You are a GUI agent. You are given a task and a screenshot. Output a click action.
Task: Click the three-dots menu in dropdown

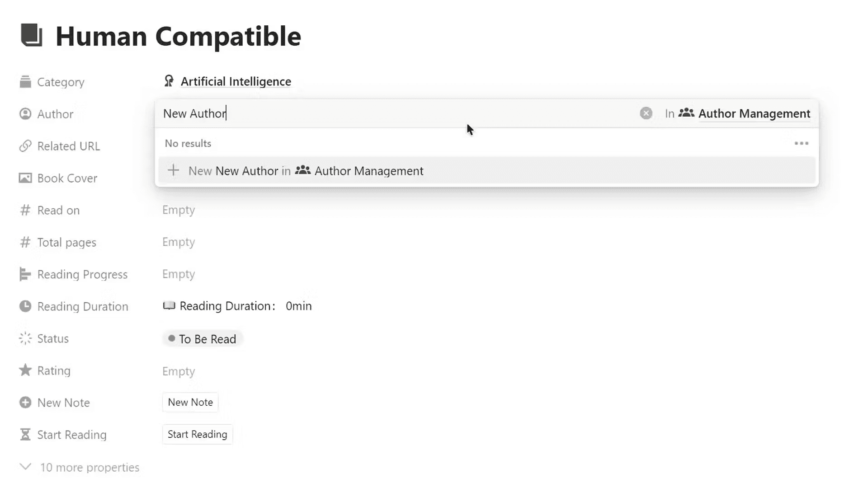pos(802,143)
